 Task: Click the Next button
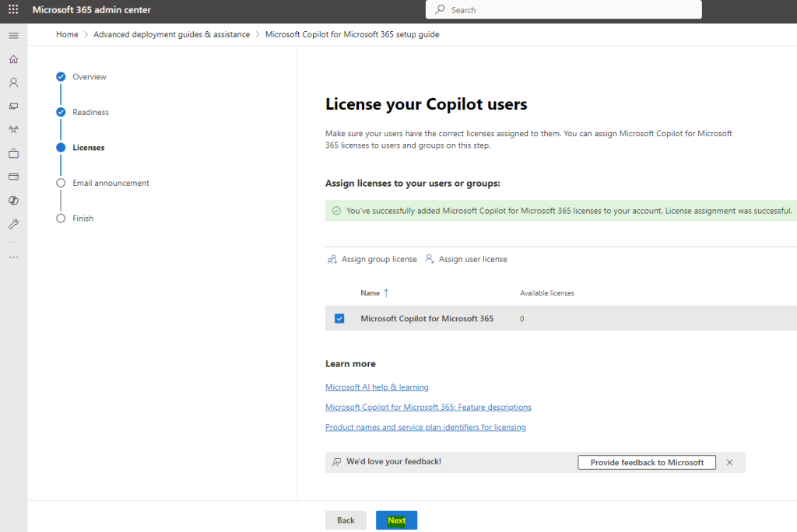pos(396,520)
